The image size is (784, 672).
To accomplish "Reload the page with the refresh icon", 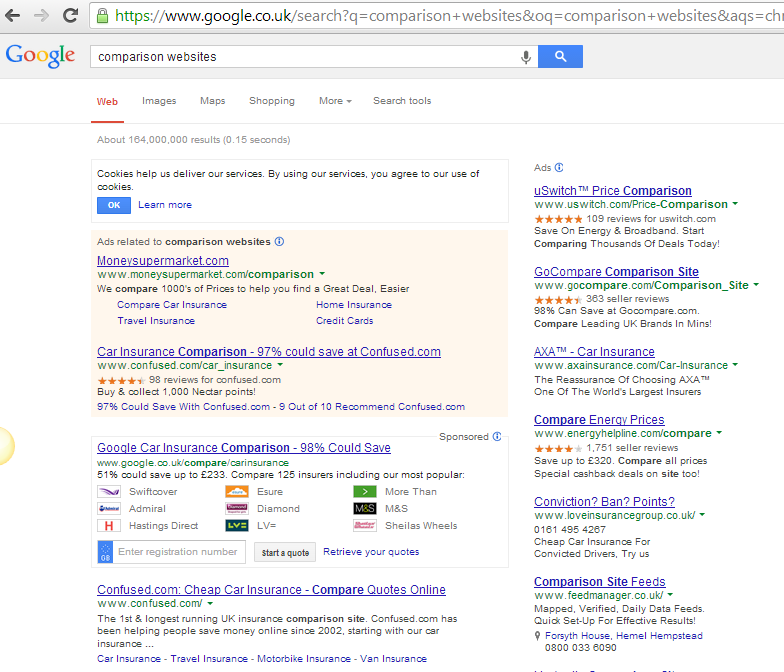I will [x=70, y=16].
